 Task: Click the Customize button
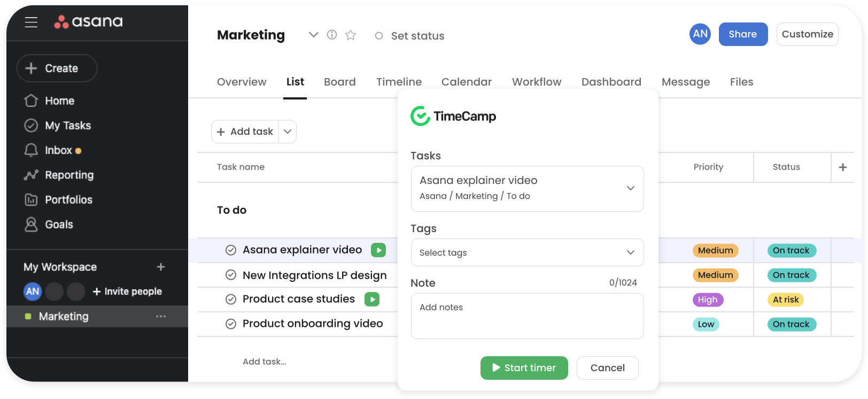tap(808, 34)
